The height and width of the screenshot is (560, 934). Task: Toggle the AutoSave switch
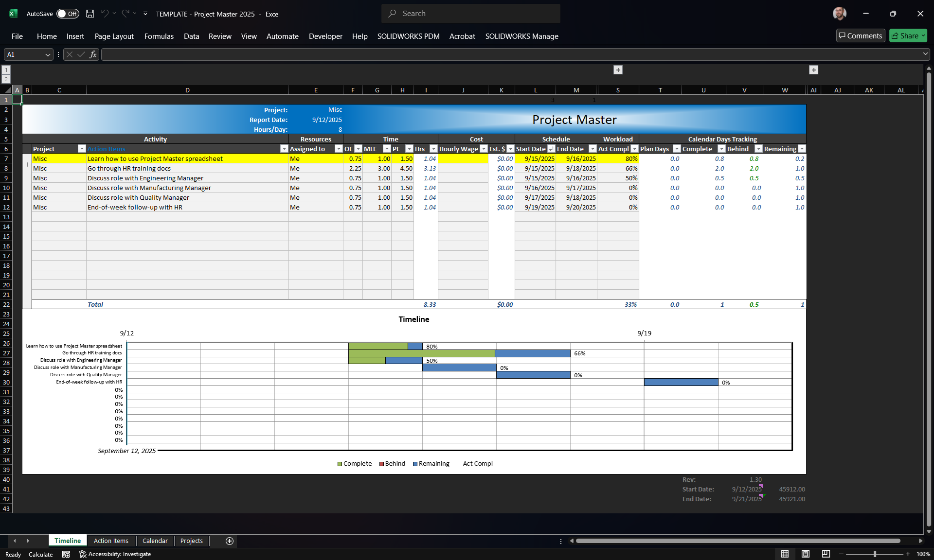(x=68, y=14)
